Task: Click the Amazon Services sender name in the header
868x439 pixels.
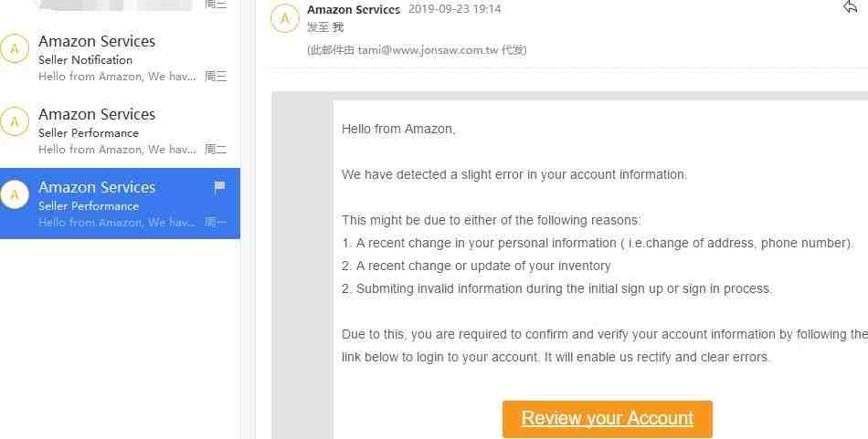Action: [354, 9]
